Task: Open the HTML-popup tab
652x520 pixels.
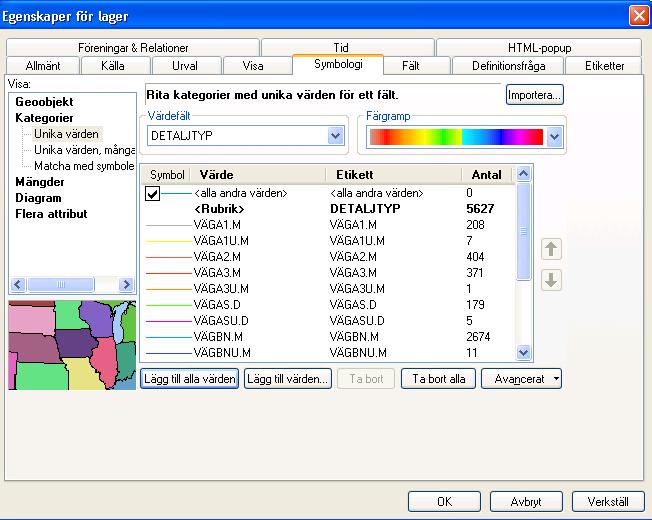Action: pos(539,48)
